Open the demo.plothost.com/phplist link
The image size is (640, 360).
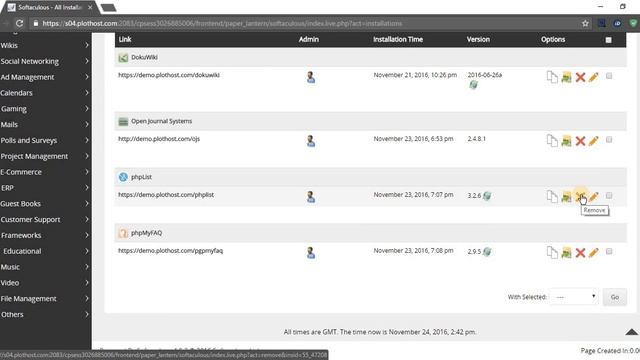point(166,195)
